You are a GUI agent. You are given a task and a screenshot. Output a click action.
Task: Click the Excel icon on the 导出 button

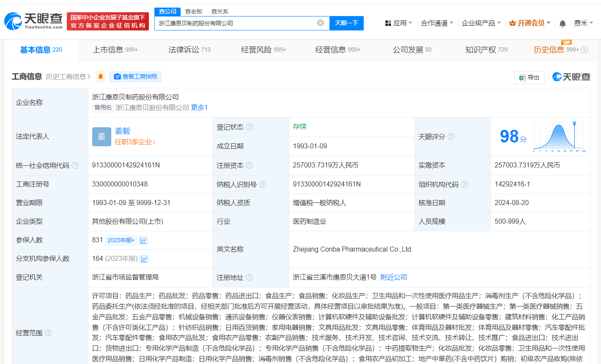point(522,78)
